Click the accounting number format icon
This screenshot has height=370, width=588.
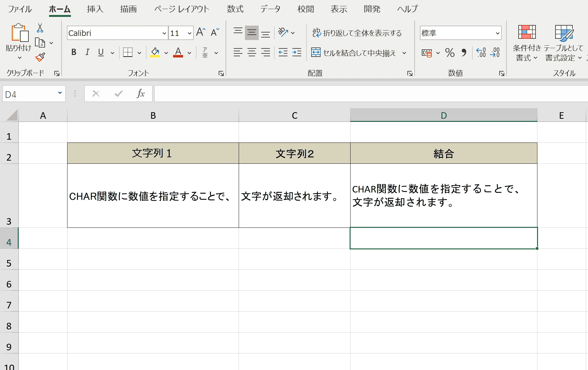[x=426, y=53]
